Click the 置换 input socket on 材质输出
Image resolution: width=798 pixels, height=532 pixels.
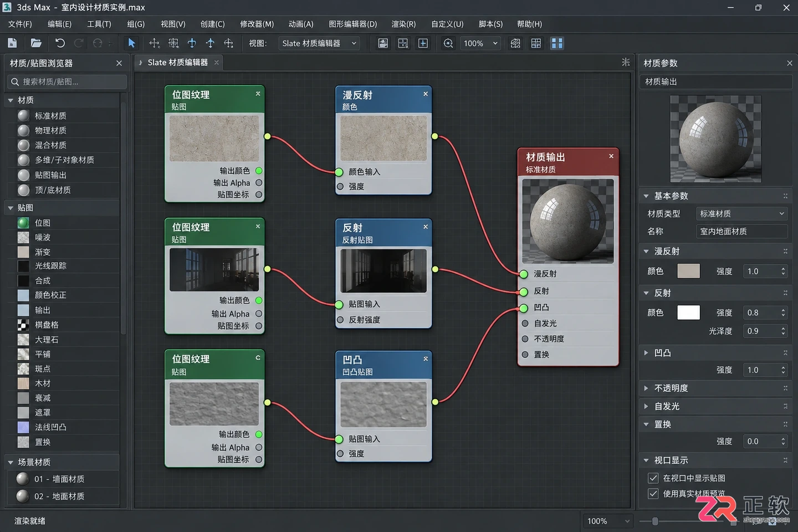pos(525,355)
